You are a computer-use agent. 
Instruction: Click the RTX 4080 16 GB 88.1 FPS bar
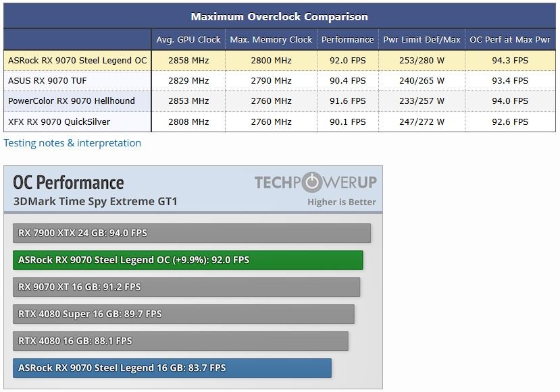[x=181, y=341]
